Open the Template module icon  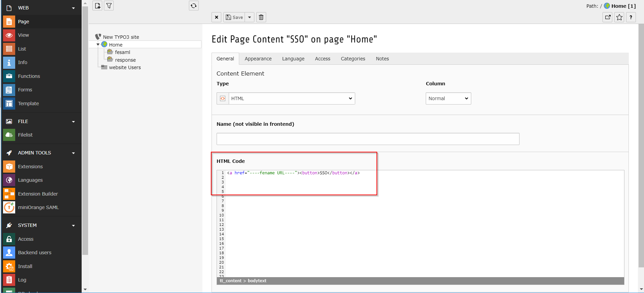pos(9,104)
